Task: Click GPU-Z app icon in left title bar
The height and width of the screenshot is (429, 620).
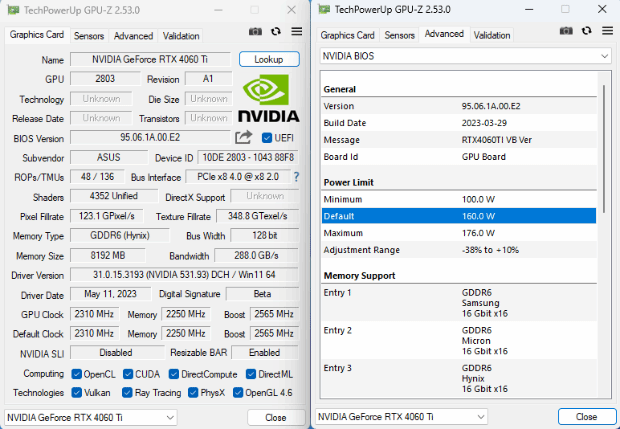Action: (x=13, y=10)
